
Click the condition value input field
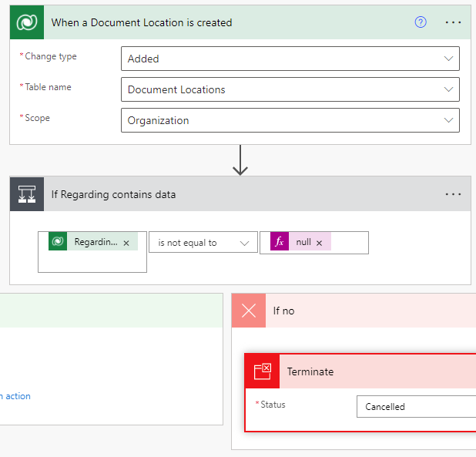coord(350,243)
